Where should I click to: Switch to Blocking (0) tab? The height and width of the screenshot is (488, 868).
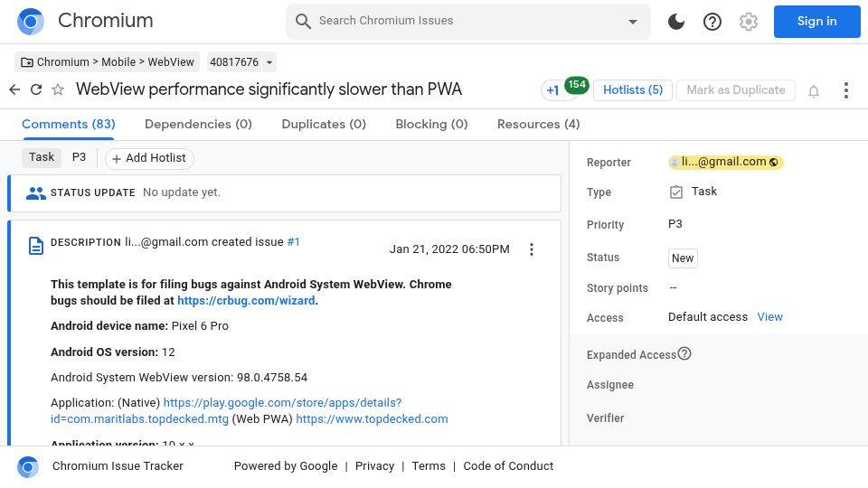click(x=432, y=124)
